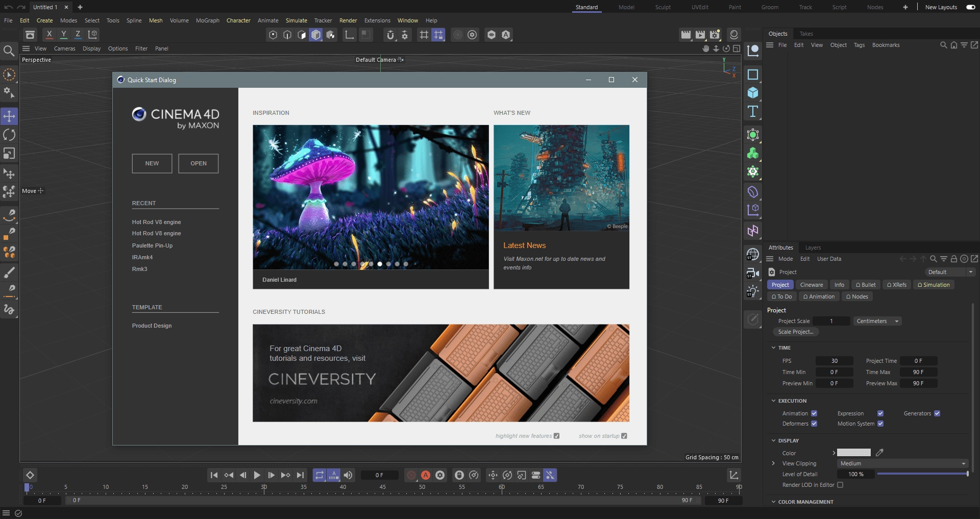Screen dimensions: 980x519
Task: Toggle the Expression execution checkbox
Action: coord(880,413)
